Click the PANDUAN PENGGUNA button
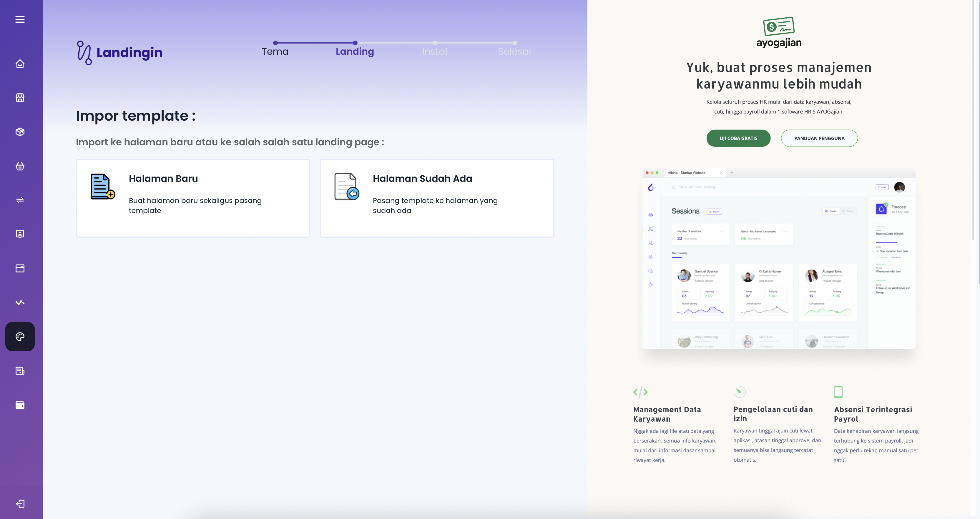 tap(819, 138)
